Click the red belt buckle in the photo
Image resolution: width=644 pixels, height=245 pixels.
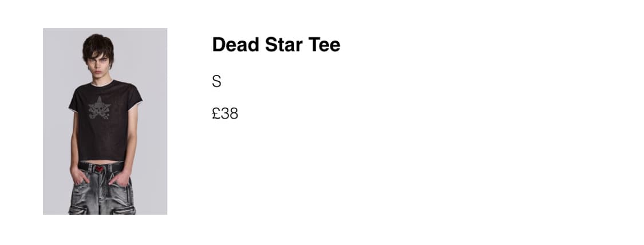click(101, 169)
